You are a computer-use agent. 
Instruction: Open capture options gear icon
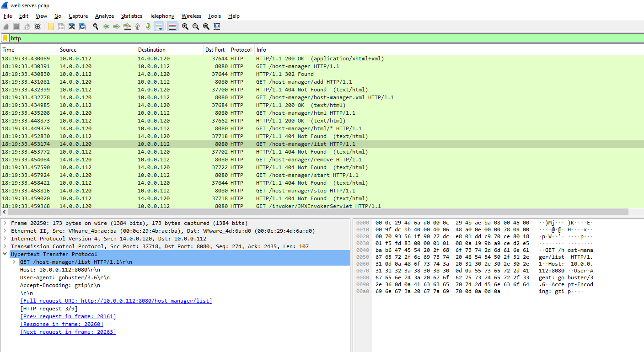coord(38,27)
